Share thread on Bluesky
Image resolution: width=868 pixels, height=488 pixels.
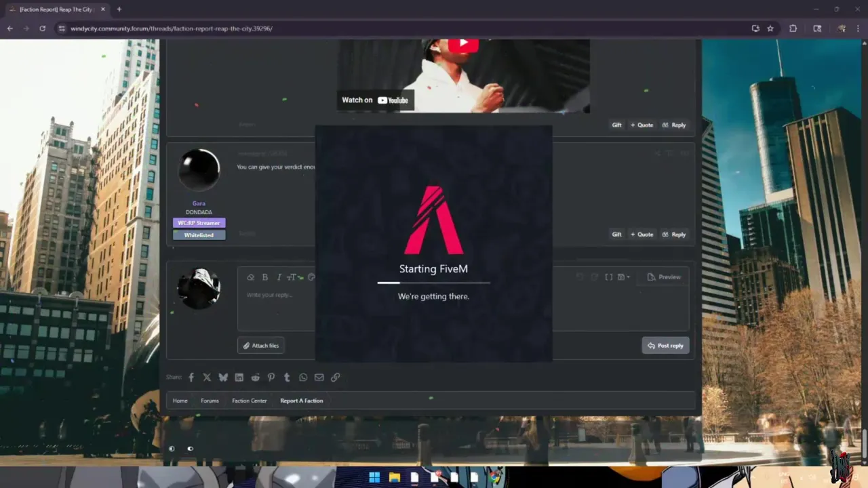click(223, 378)
